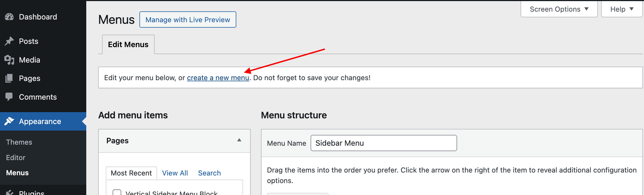Tick the Vertical Sidebar Menu Block checkbox
This screenshot has height=195, width=644.
coord(117,193)
